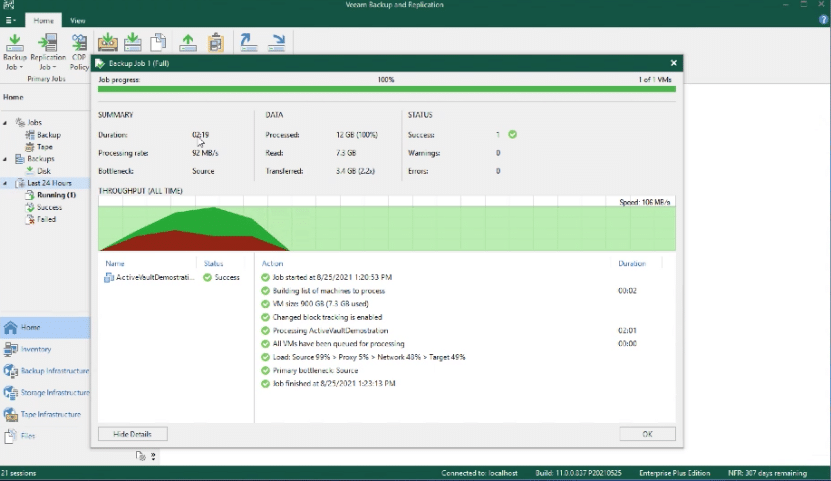This screenshot has height=481, width=831.
Task: Collapse the Last 24 Hours tree node
Action: [x=5, y=183]
